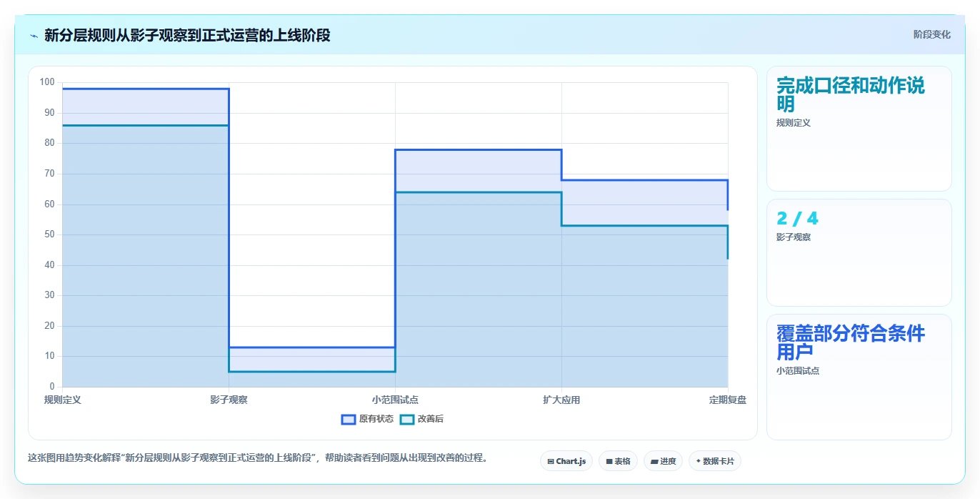Click the 阶段变化 label in header
Image resolution: width=980 pixels, height=499 pixels.
point(931,34)
